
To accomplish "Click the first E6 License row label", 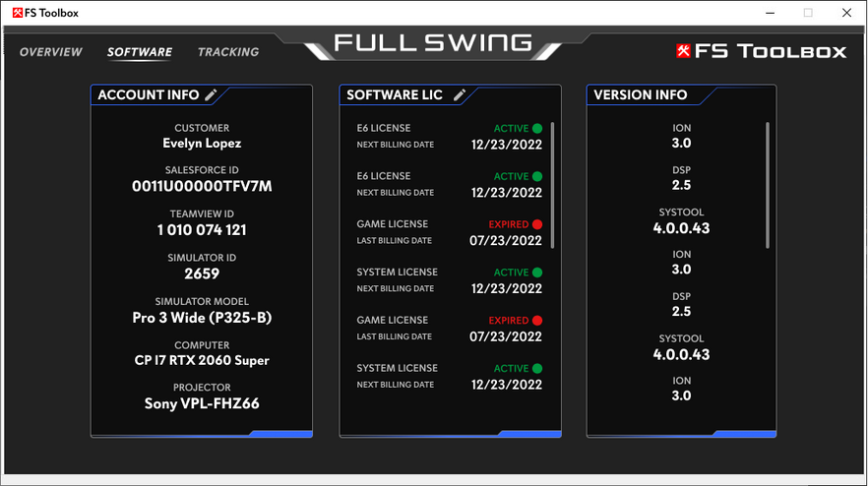I will click(x=384, y=128).
